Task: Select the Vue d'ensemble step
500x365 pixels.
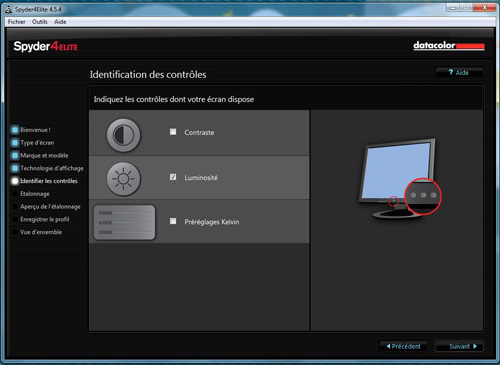Action: 41,232
